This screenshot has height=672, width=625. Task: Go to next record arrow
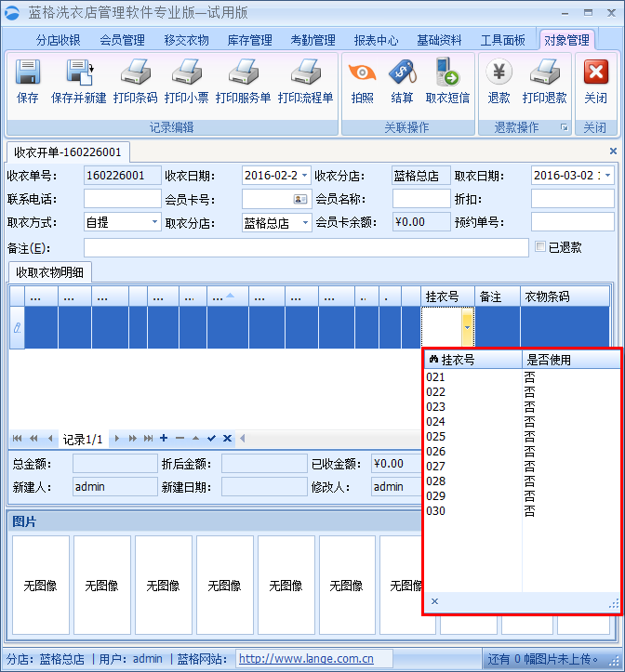tap(116, 438)
